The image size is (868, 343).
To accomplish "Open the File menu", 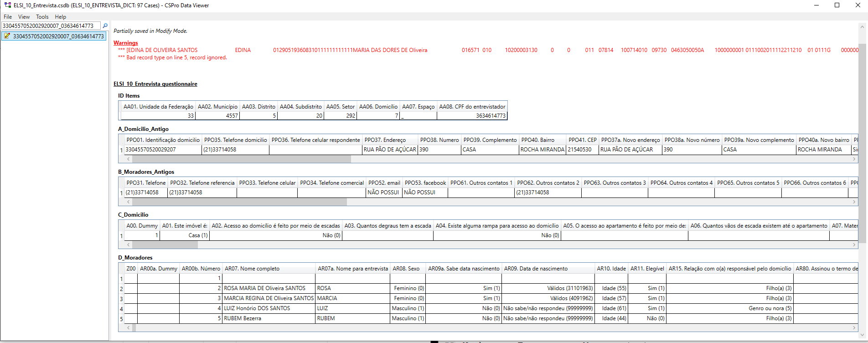I will [8, 17].
